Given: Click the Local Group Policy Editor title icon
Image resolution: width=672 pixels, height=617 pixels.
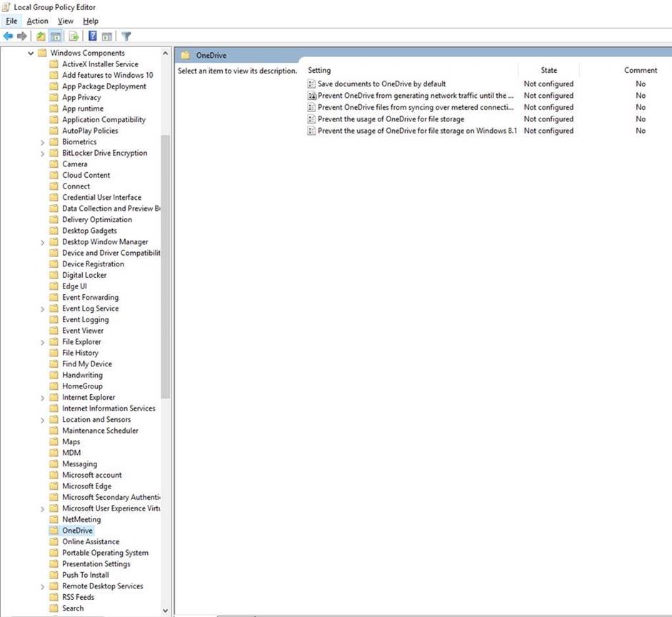Looking at the screenshot, I should pos(6,7).
